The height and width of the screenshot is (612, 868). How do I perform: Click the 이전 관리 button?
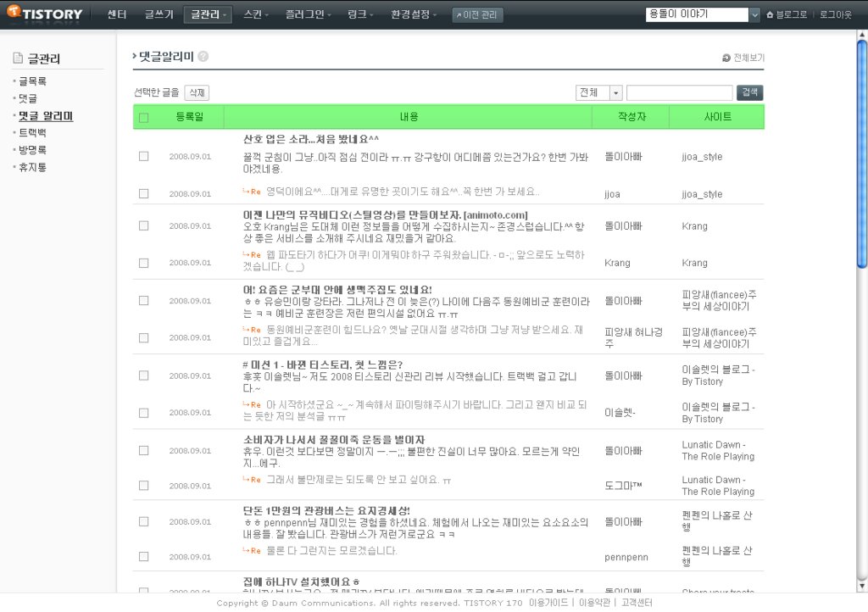coord(477,15)
